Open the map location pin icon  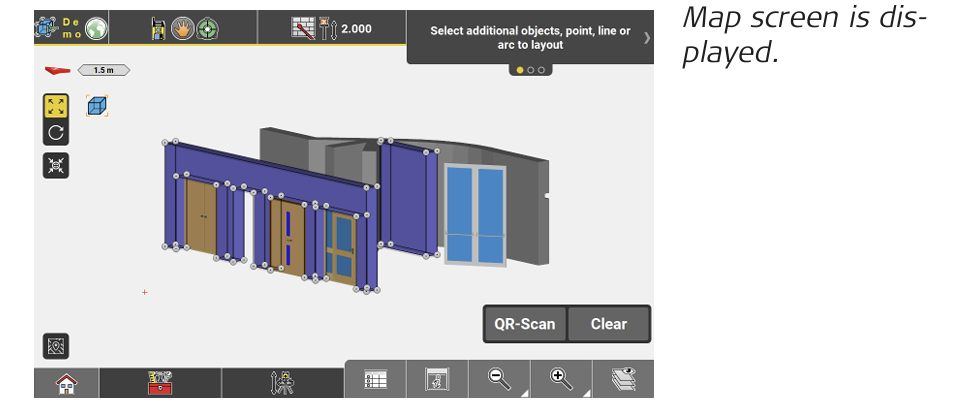56,346
